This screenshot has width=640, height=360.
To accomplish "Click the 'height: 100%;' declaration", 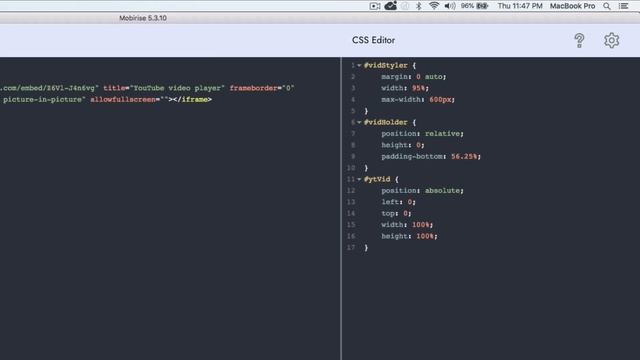I will pyautogui.click(x=409, y=236).
